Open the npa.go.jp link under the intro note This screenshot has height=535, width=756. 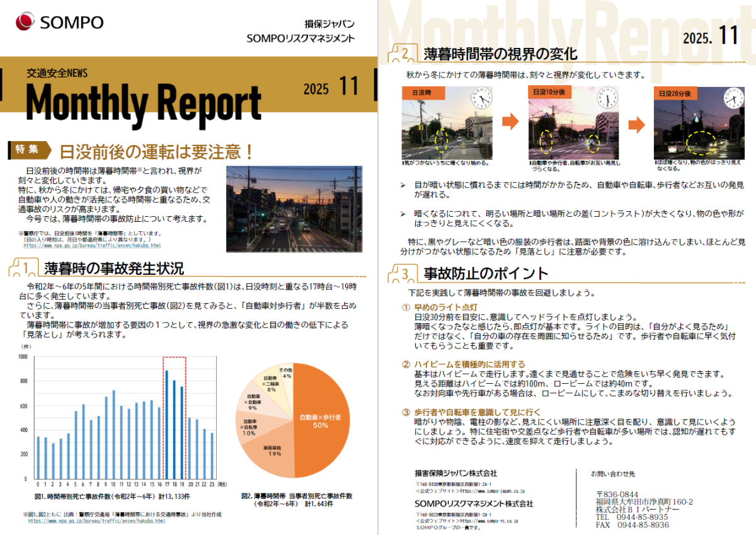(92, 246)
